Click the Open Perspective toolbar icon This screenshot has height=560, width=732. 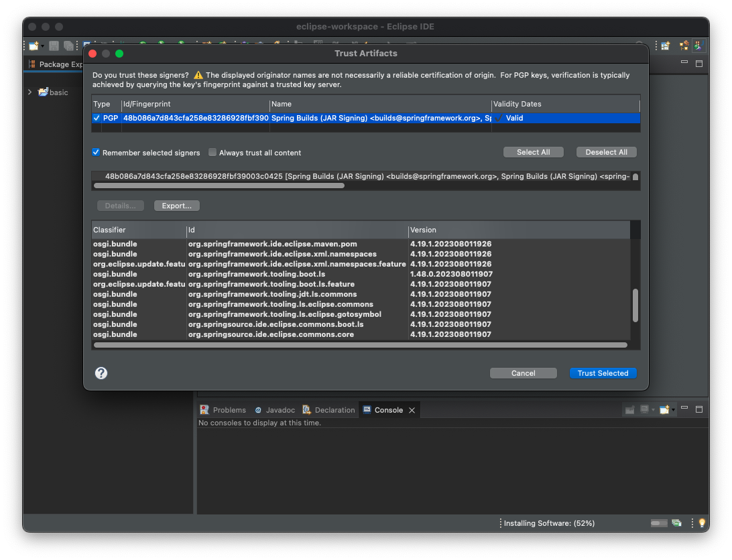point(665,46)
